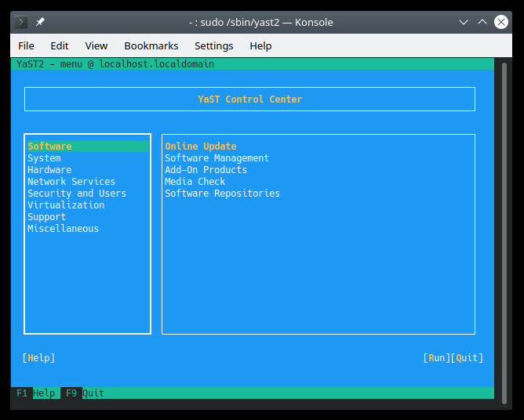Open the Settings menu
Screen dimensions: 524x420
214,45
